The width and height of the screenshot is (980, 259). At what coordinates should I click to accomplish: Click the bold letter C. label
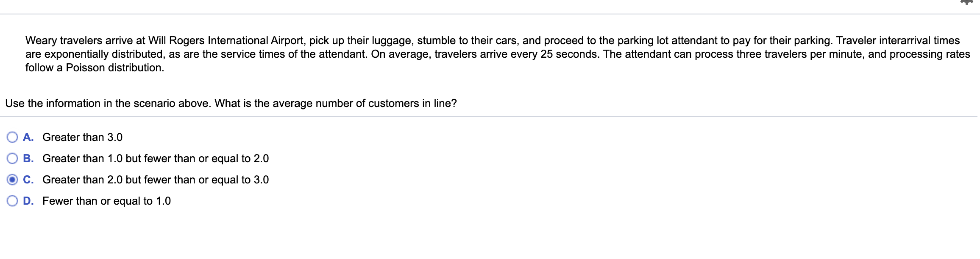(x=28, y=180)
